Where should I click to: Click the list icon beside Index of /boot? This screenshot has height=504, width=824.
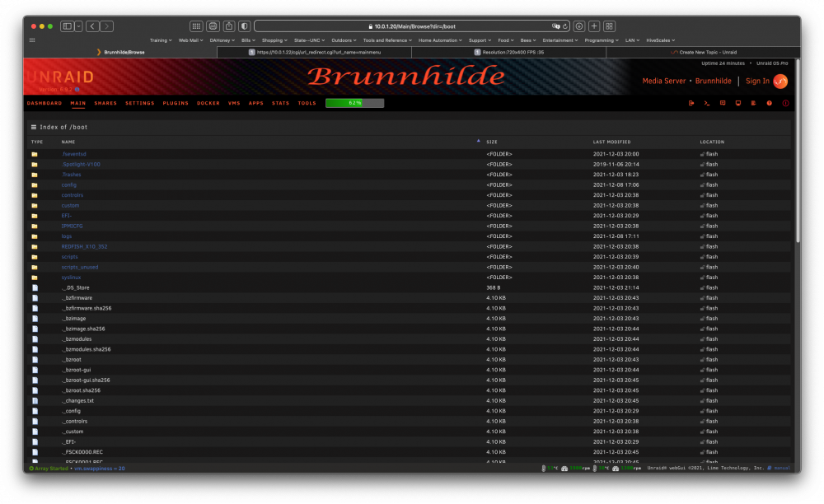34,127
